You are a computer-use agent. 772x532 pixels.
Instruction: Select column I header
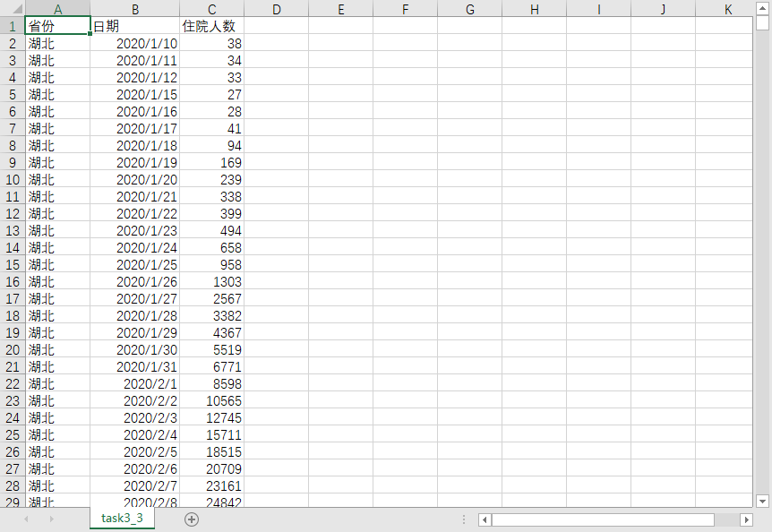pos(598,9)
